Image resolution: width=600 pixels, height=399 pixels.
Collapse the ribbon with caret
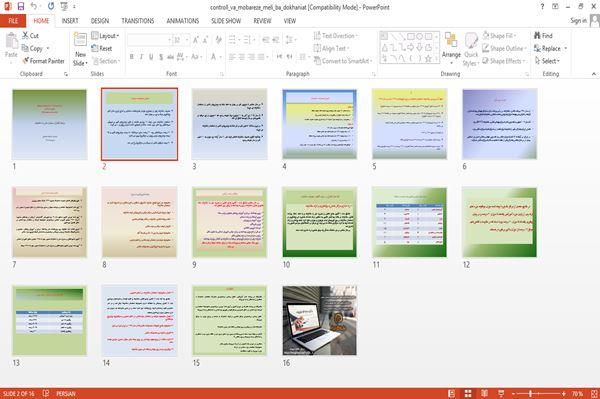(594, 73)
